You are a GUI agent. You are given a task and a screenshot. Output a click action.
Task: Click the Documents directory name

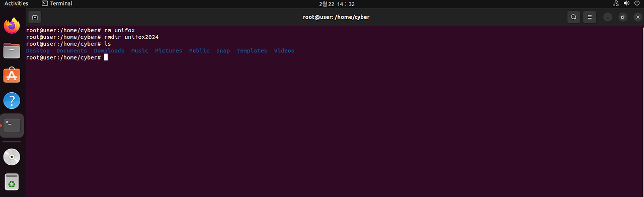[x=71, y=51]
